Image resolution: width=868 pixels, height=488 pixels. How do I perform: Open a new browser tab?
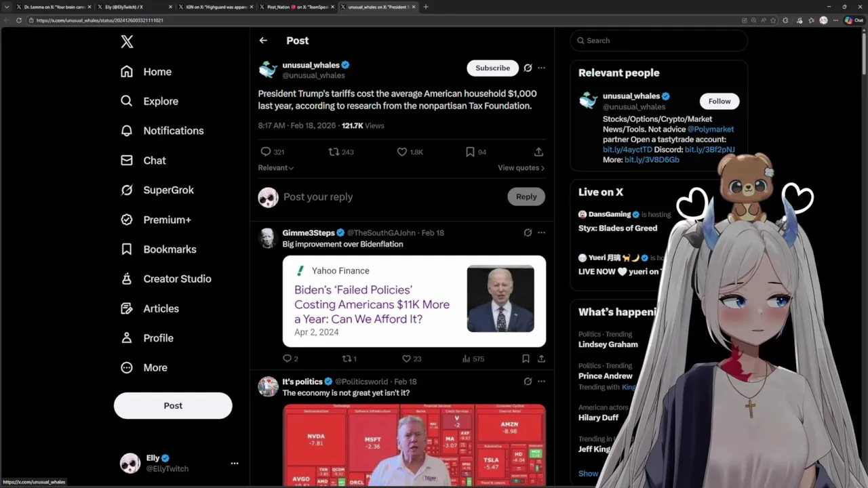click(426, 7)
